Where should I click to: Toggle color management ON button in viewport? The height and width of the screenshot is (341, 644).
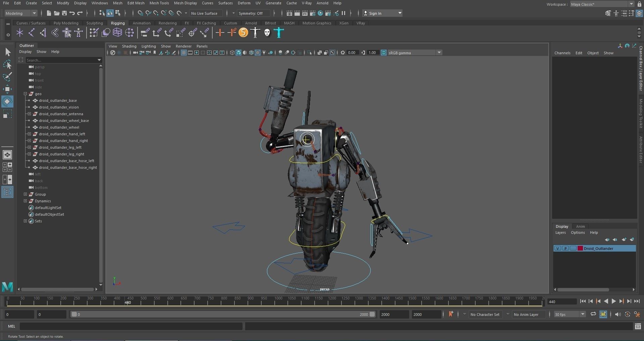click(384, 53)
